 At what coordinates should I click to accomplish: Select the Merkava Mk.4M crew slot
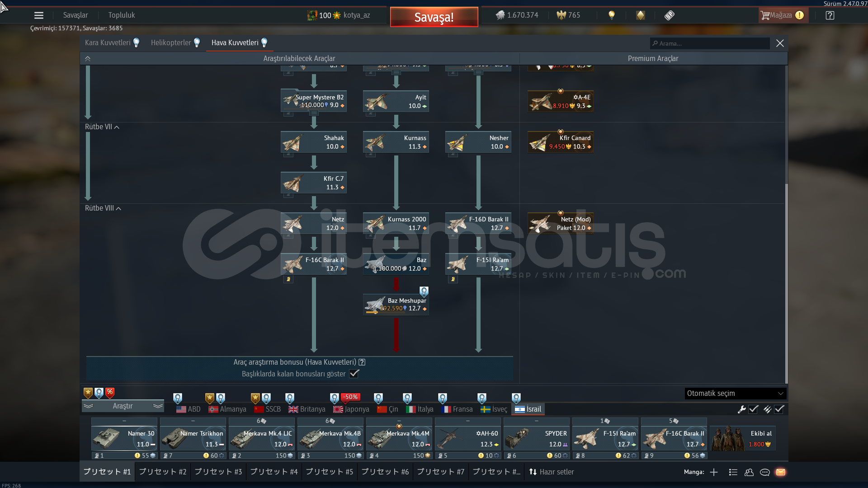pos(399,438)
